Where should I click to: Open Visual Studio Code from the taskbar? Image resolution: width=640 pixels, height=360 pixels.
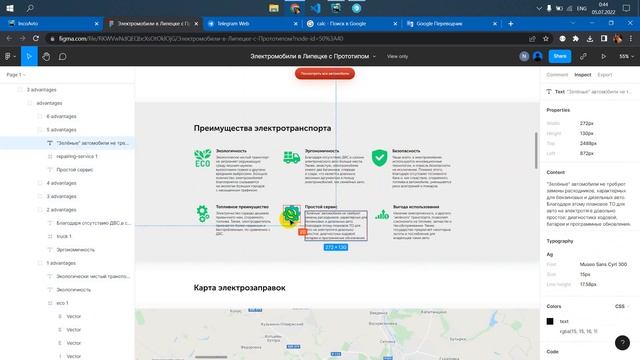315,8
